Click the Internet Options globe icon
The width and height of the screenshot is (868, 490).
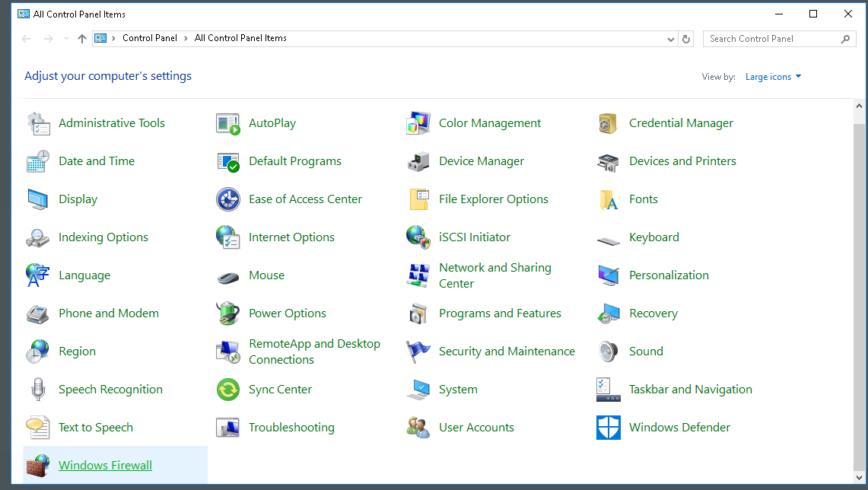(228, 237)
